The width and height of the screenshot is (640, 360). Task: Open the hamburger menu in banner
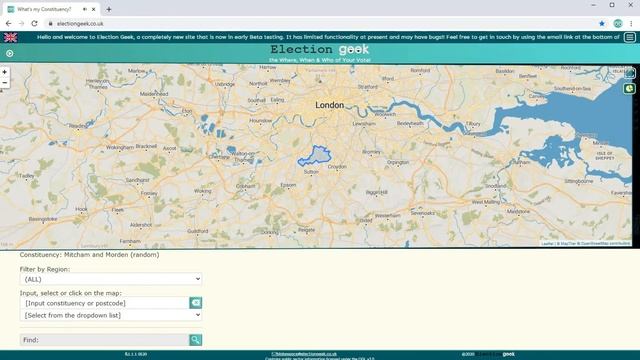(630, 37)
